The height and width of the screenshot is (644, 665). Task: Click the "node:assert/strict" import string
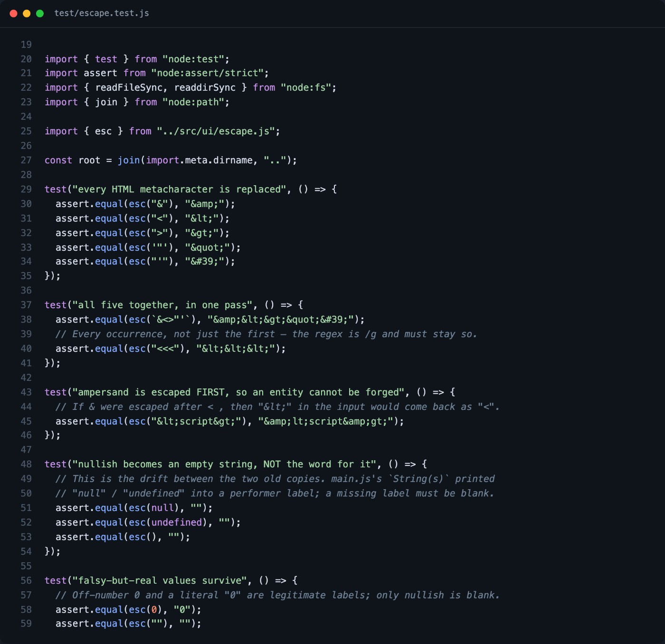pos(208,73)
